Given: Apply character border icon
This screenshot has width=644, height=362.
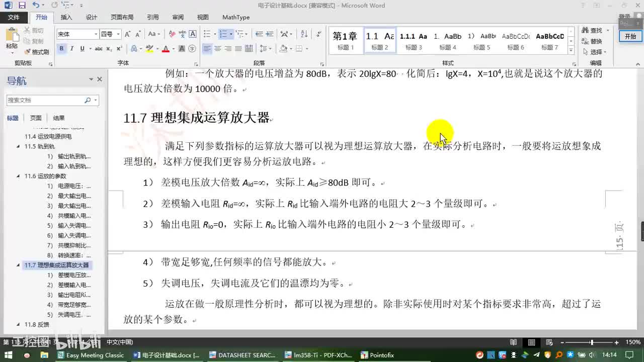Looking at the screenshot, I should (x=193, y=34).
